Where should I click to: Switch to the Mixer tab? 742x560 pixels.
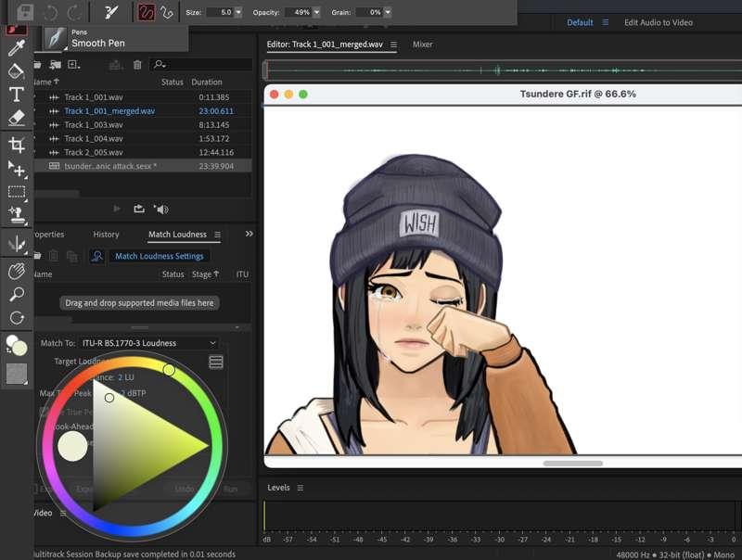[423, 44]
